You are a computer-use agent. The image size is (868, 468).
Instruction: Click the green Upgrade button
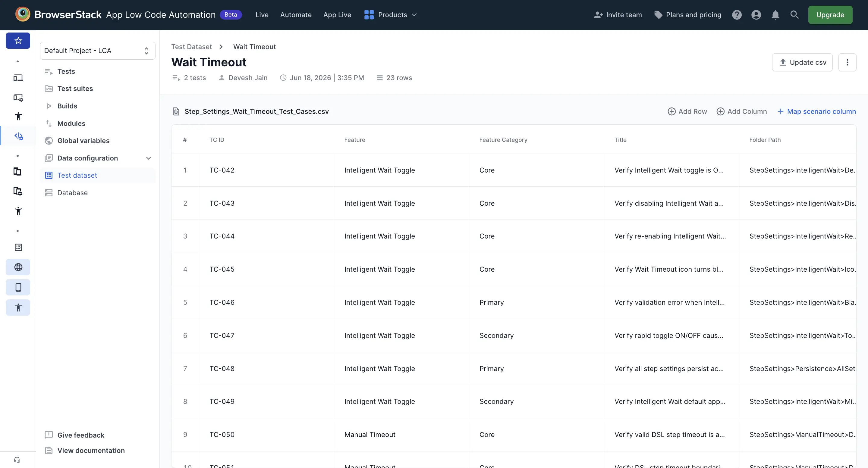click(x=830, y=15)
